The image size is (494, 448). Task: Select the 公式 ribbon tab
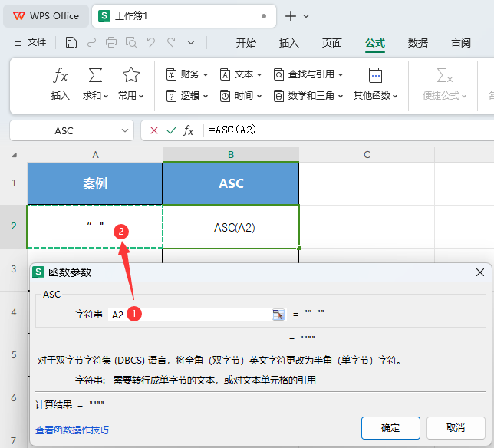[x=375, y=43]
